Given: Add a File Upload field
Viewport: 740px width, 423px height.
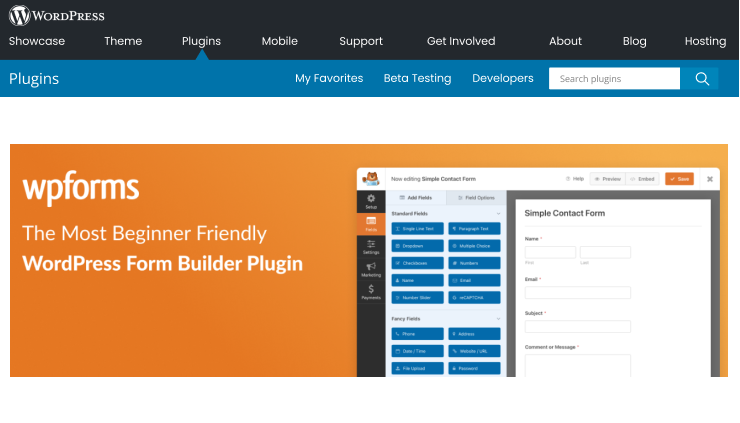Looking at the screenshot, I should pos(418,368).
